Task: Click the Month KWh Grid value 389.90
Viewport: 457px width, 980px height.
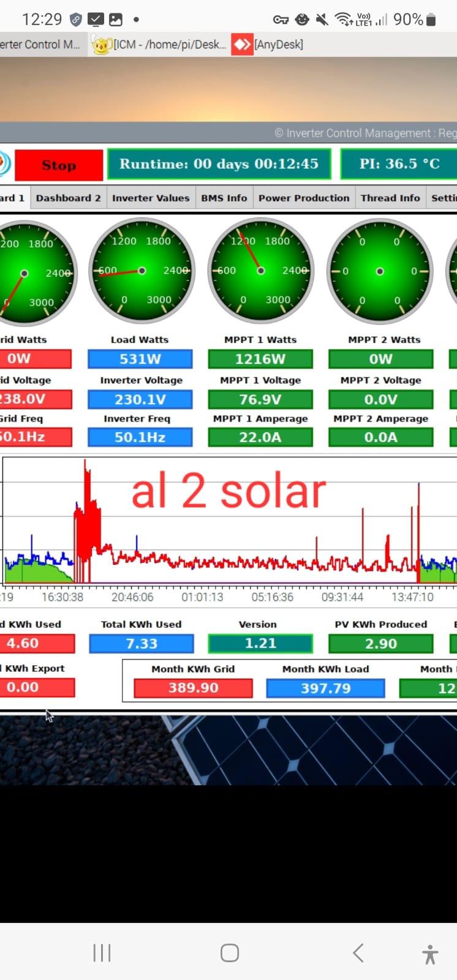Action: 193,688
